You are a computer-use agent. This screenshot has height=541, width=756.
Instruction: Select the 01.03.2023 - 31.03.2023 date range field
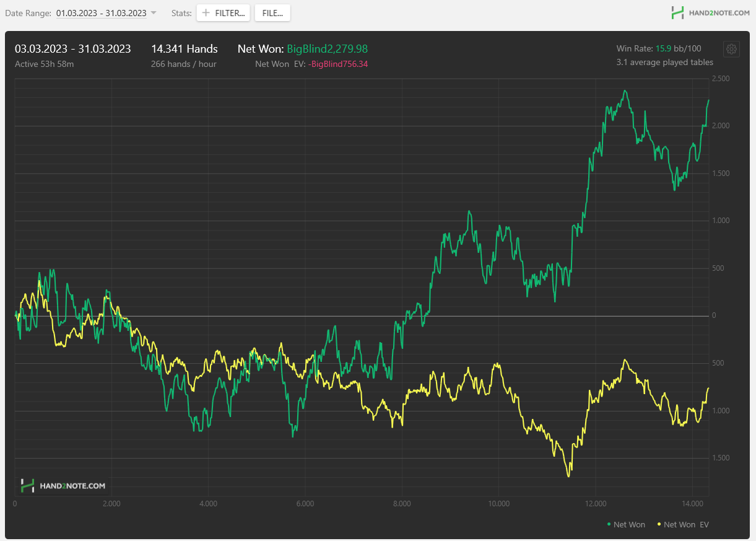(x=101, y=13)
